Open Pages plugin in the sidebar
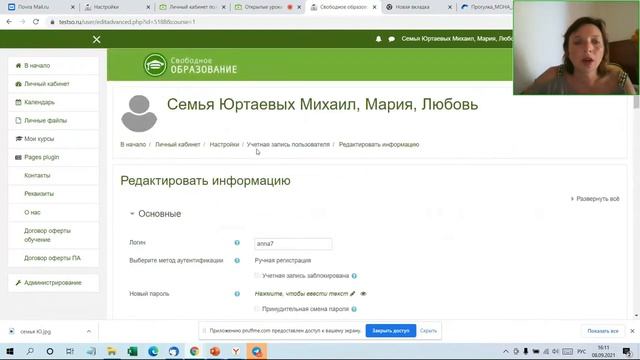640x360 pixels. [53, 158]
